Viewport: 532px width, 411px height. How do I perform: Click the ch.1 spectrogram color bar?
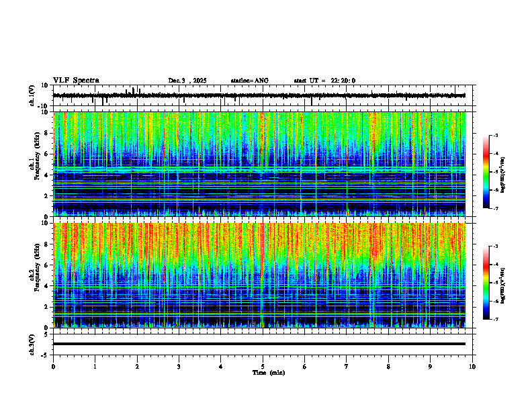click(486, 172)
